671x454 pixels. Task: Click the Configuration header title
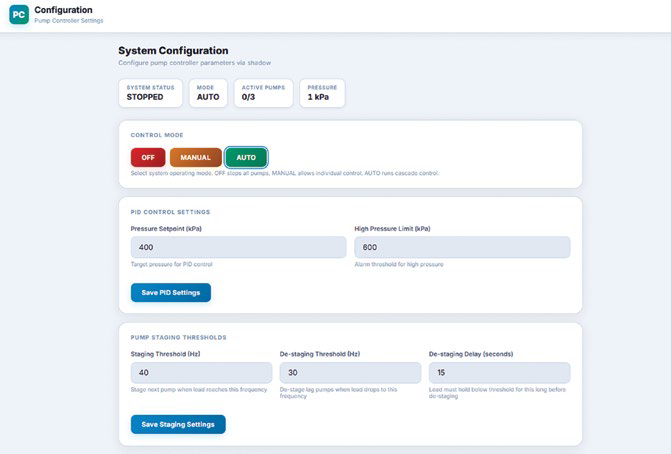(63, 10)
